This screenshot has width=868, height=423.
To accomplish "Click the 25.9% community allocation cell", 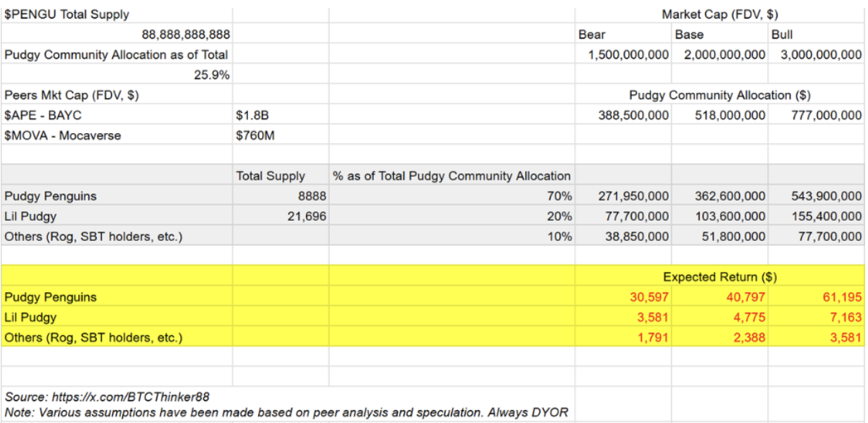I will 211,74.
